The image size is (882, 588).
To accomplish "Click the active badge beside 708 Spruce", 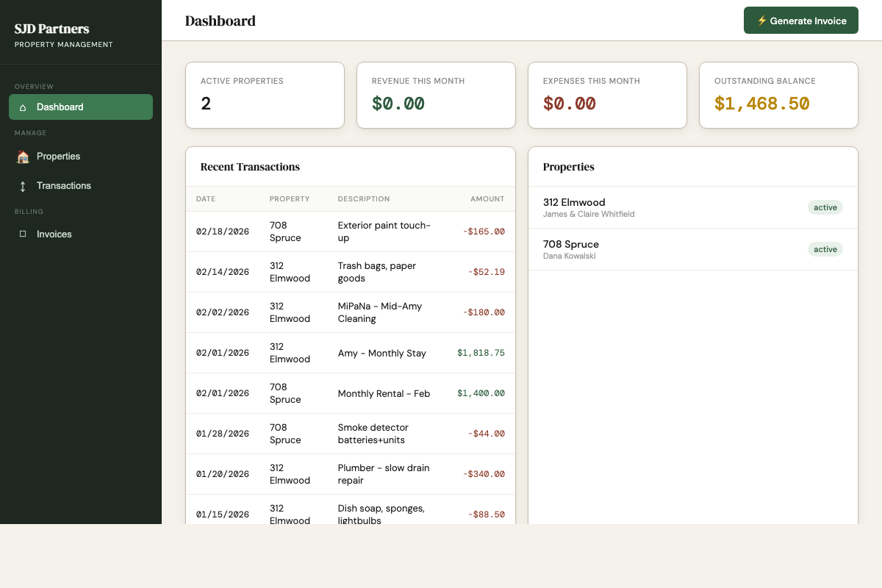I will (x=825, y=249).
